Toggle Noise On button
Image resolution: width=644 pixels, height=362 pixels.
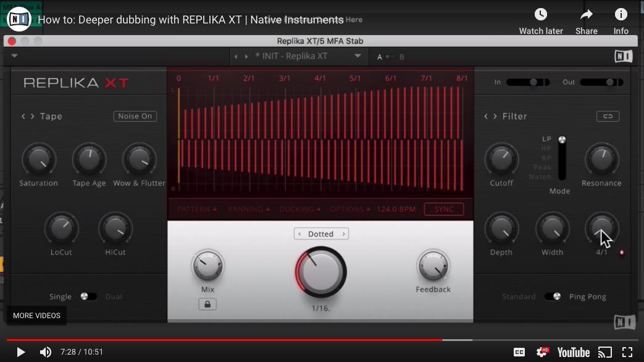tap(135, 116)
